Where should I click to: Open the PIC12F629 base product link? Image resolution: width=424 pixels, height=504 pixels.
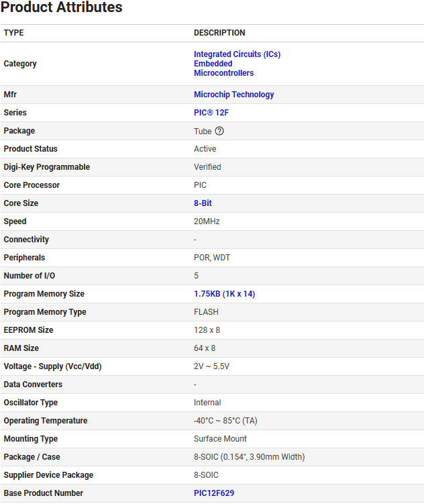coord(214,493)
